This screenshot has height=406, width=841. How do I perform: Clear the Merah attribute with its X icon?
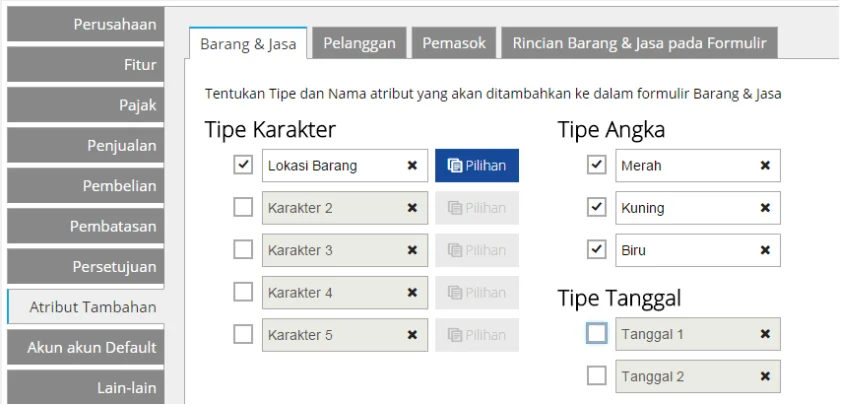[x=765, y=166]
